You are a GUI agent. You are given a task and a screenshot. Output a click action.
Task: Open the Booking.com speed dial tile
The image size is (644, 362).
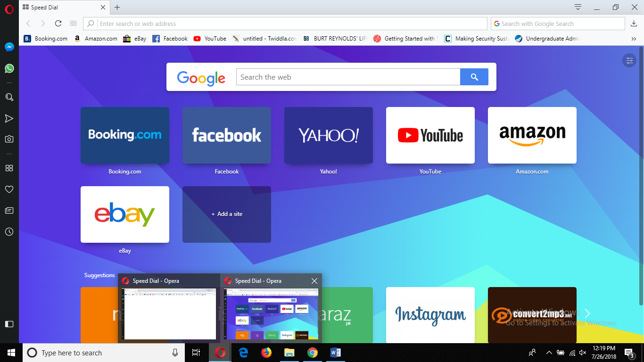coord(124,135)
